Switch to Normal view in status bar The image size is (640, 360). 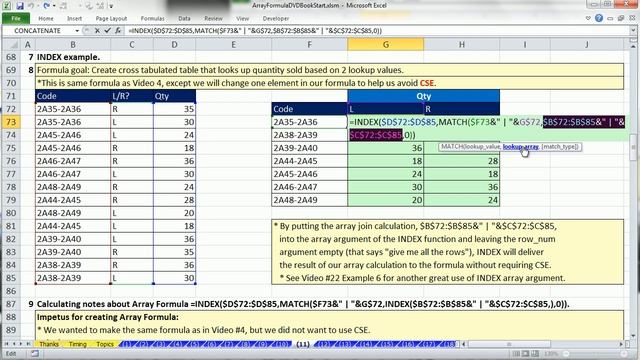[516, 353]
